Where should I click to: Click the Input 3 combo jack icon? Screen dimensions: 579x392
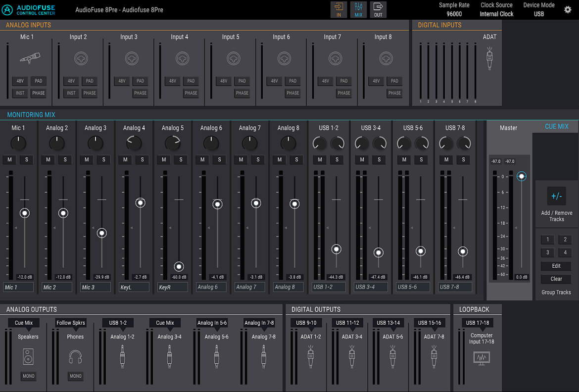coord(132,58)
